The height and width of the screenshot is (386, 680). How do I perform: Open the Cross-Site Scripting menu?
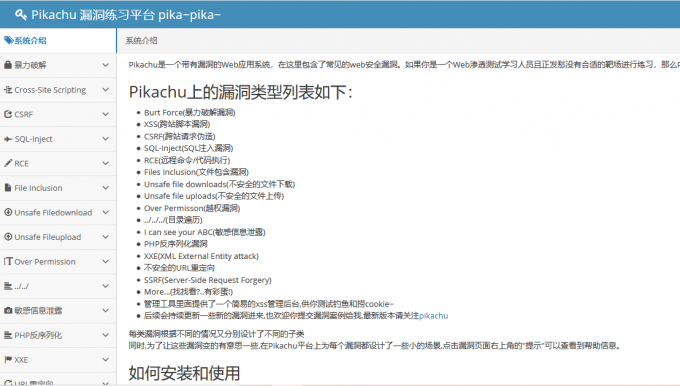(x=58, y=90)
